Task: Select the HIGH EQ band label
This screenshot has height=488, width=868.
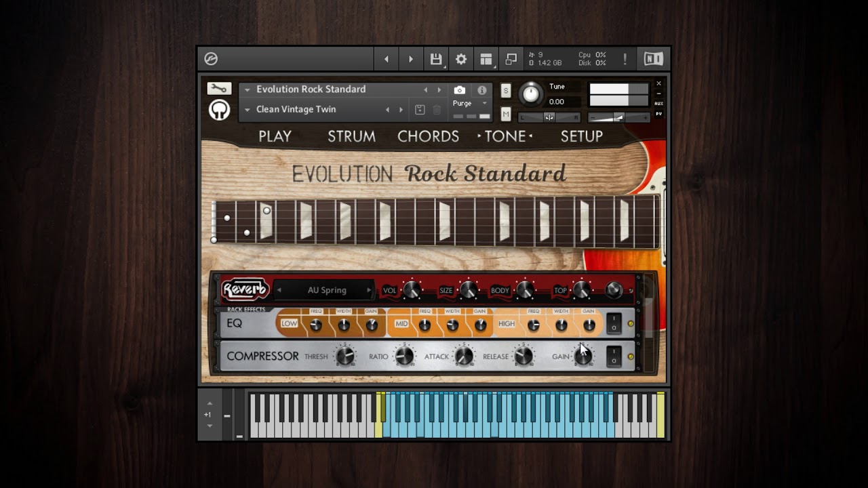Action: [x=507, y=323]
